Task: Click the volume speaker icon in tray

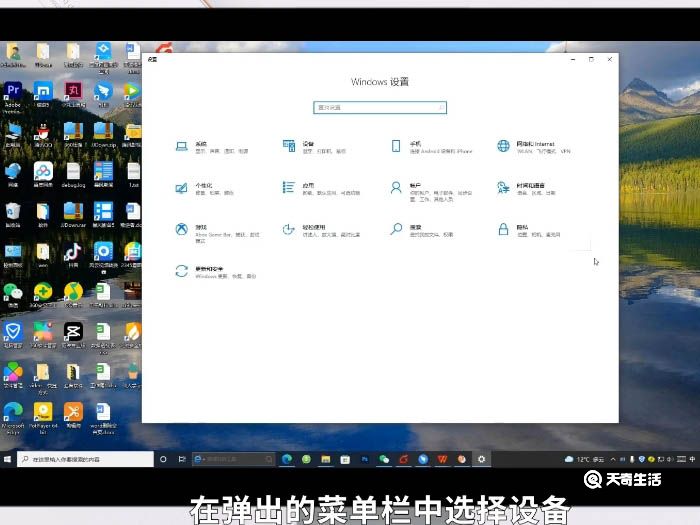Action: 670,459
